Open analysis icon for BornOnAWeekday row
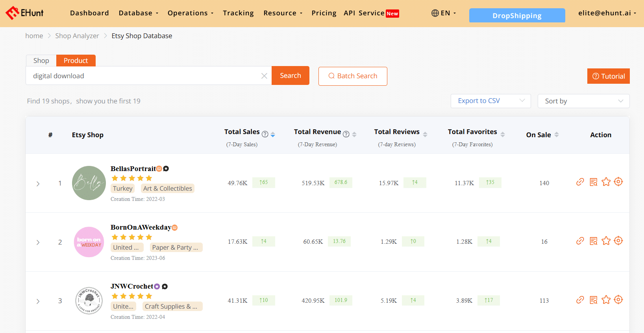This screenshot has height=333, width=644. tap(594, 241)
